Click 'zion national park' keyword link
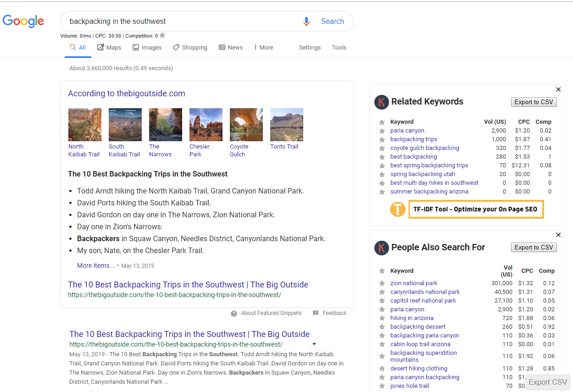The height and width of the screenshot is (392, 573). (414, 283)
